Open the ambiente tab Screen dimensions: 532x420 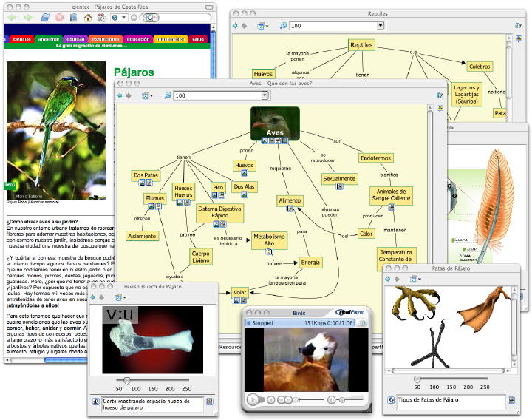click(49, 39)
